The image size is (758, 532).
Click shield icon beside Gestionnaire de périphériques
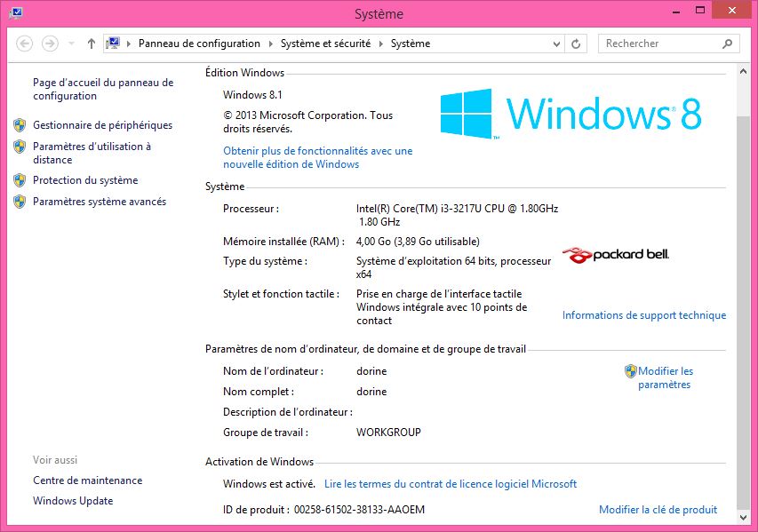(x=20, y=125)
